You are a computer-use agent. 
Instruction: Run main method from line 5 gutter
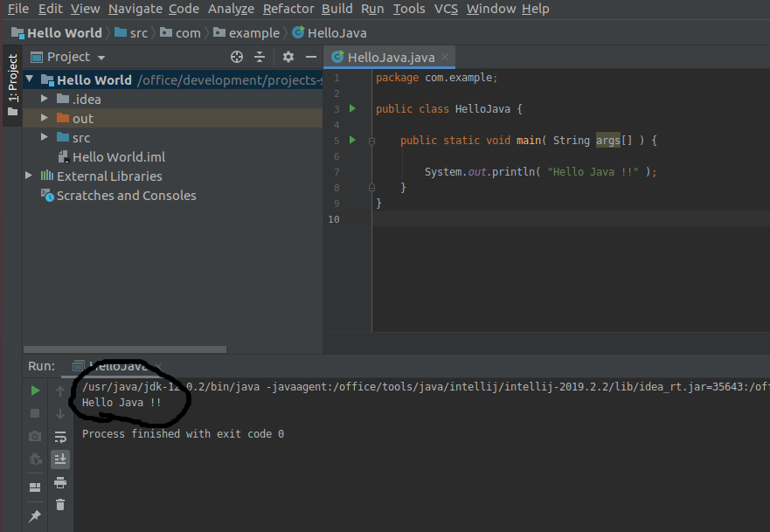[352, 140]
